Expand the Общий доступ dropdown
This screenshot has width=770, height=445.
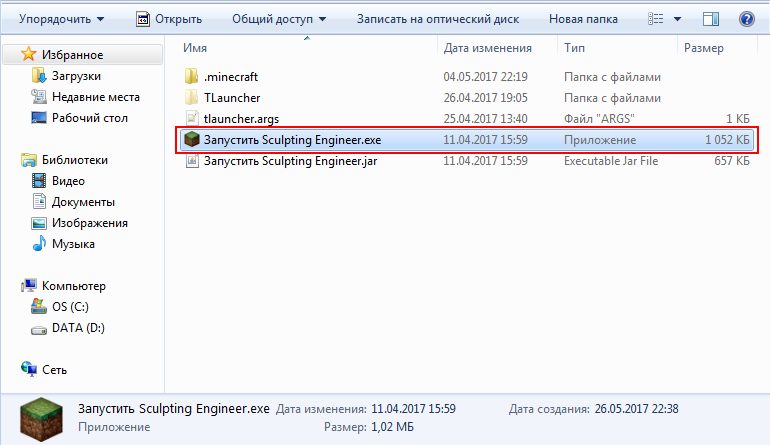click(285, 18)
